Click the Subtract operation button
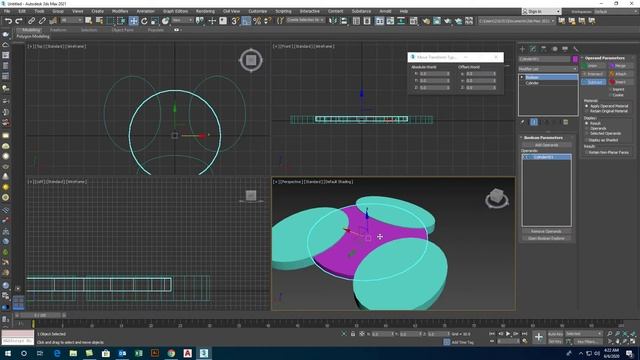The width and height of the screenshot is (640, 360). pos(594,82)
